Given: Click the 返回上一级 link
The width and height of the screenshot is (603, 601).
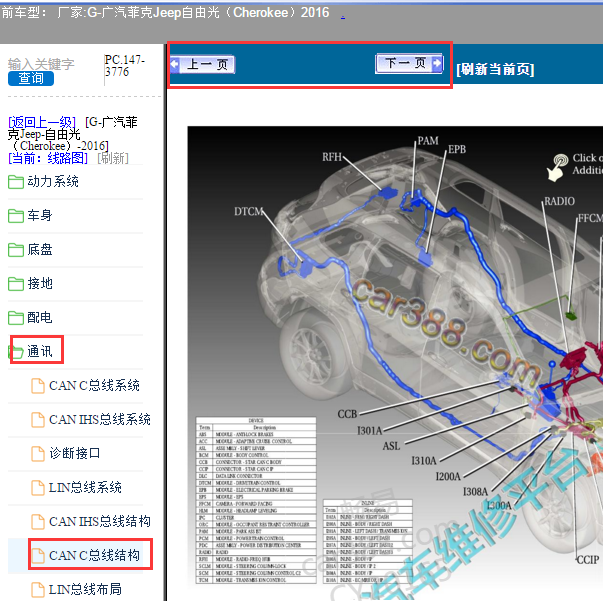Looking at the screenshot, I should (42, 122).
